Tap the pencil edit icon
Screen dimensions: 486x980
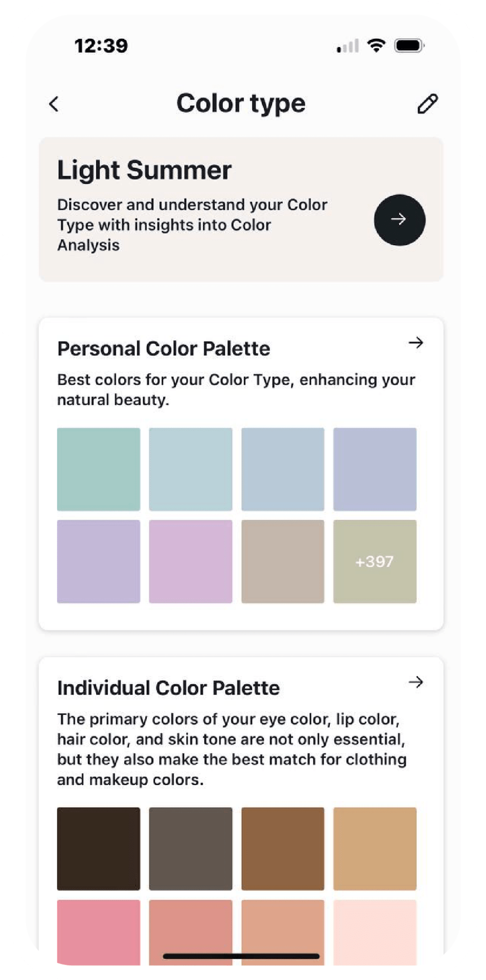click(x=428, y=103)
